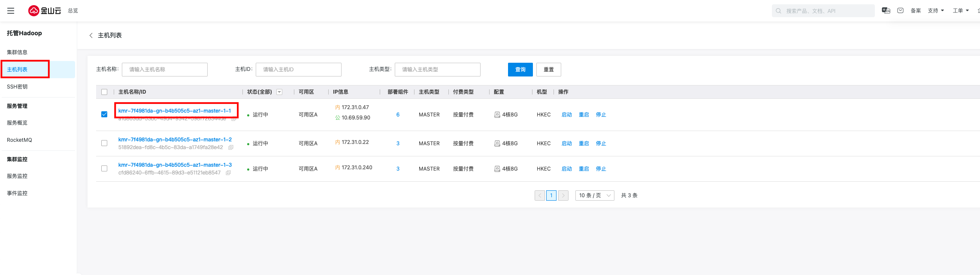Toggle the select-all checkbox in table header
The image size is (980, 275).
point(104,92)
